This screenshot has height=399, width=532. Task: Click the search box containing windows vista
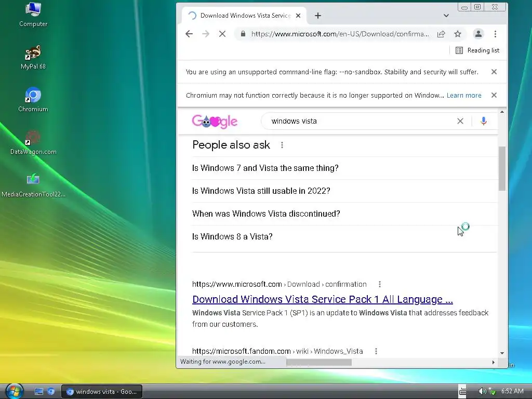tap(360, 121)
